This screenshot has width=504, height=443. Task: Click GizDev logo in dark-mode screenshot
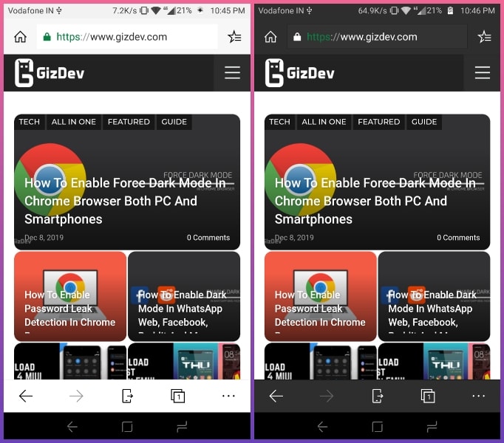click(x=299, y=73)
